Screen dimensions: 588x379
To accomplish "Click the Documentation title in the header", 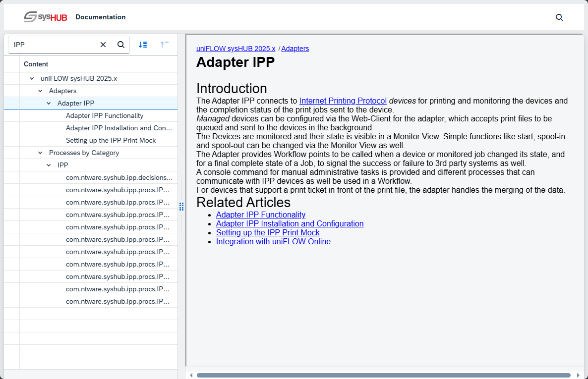I will [x=101, y=17].
